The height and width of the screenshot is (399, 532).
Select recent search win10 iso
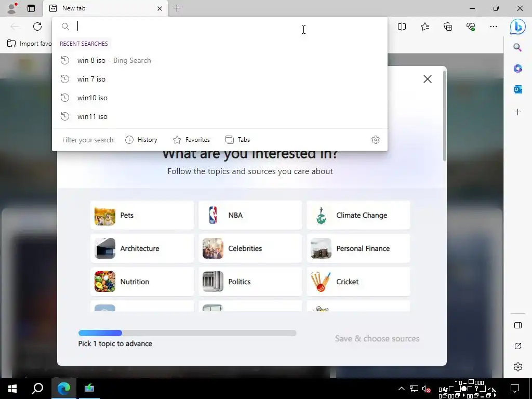(x=220, y=98)
